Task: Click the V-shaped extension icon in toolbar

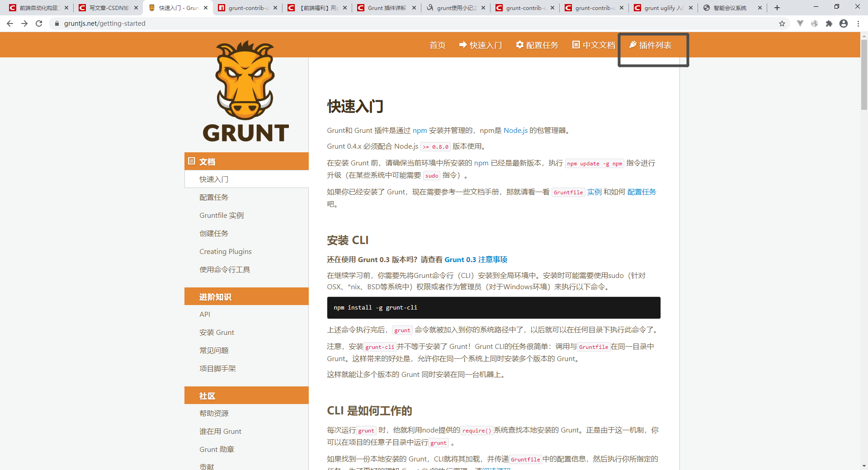Action: [800, 23]
